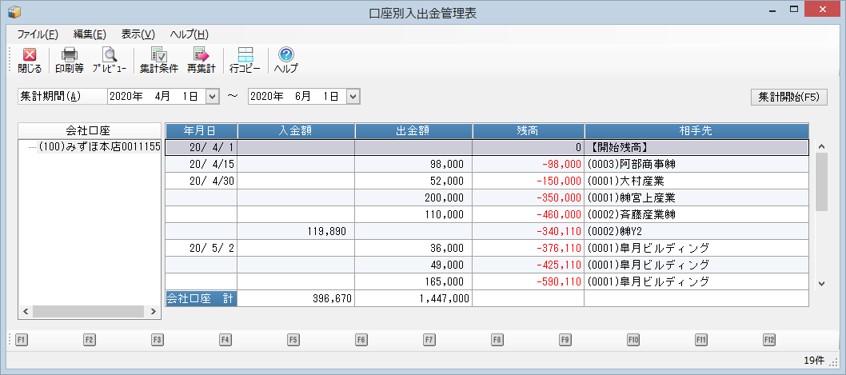Select the date cell 20/ 4/30
846x375 pixels.
point(201,181)
